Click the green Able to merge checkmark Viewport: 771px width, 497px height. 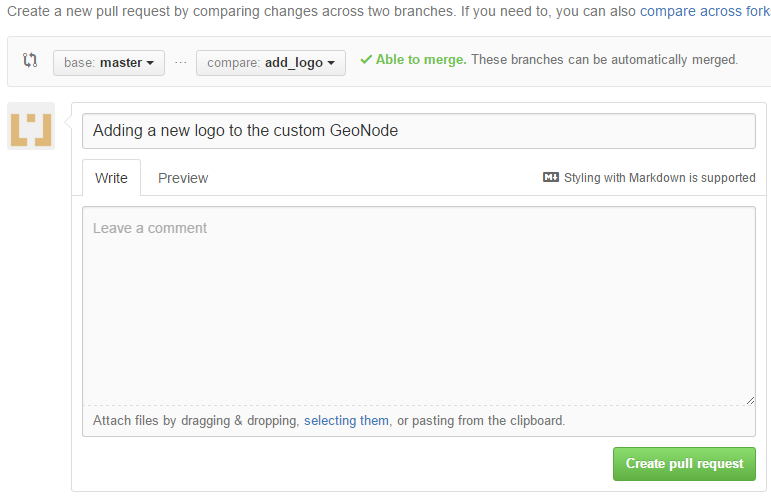point(366,59)
